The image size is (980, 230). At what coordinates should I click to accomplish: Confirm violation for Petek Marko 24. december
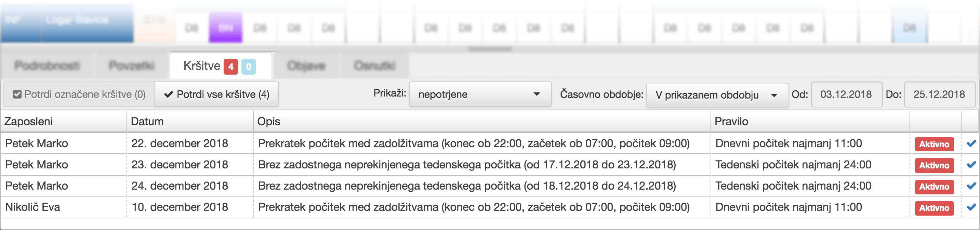tap(971, 186)
